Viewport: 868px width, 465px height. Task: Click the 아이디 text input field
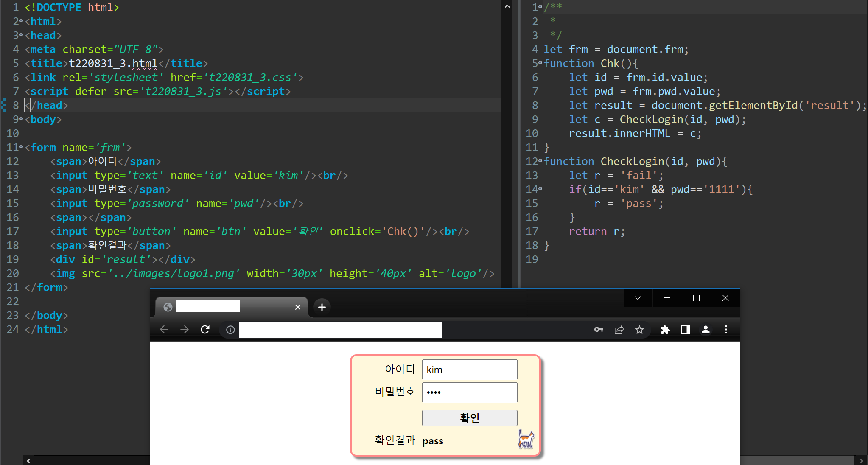pyautogui.click(x=469, y=370)
